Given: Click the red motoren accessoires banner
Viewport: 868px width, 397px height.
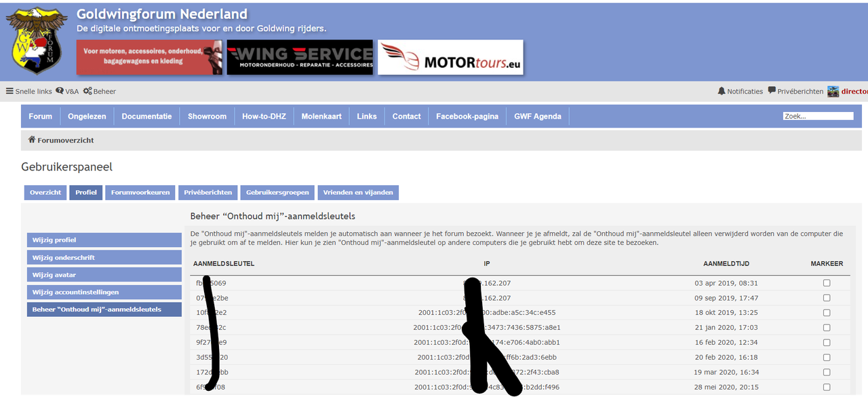Looking at the screenshot, I should [x=149, y=57].
